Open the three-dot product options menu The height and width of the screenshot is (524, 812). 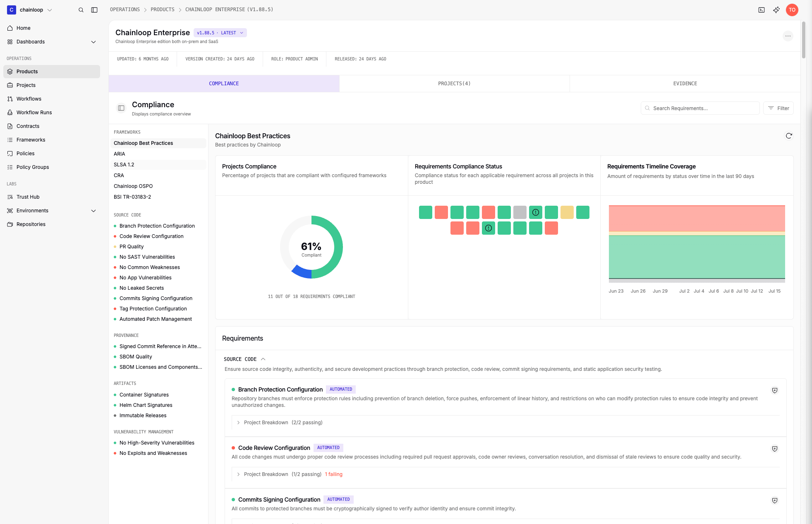click(x=788, y=36)
